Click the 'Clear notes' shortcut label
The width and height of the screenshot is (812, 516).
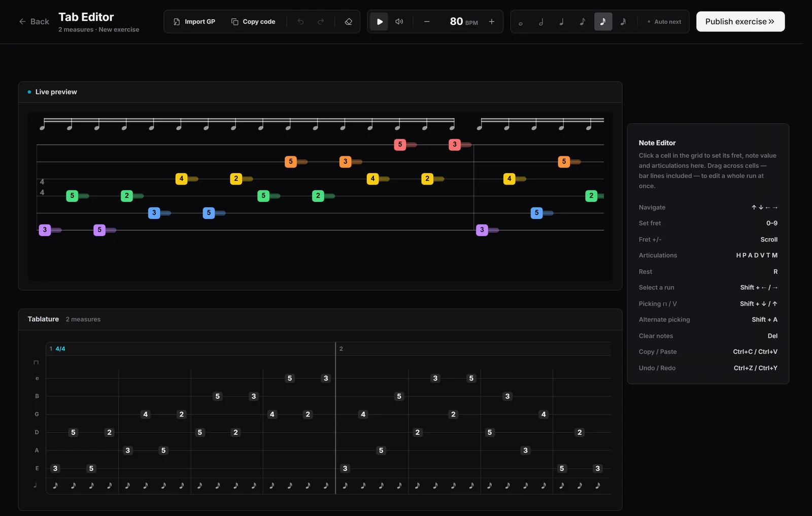pos(656,336)
